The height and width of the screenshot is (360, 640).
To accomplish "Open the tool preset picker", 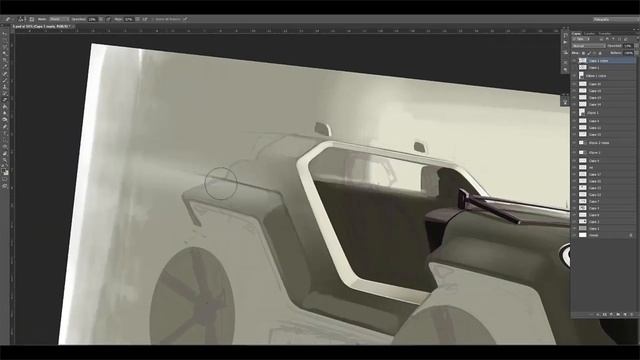I will 9,19.
